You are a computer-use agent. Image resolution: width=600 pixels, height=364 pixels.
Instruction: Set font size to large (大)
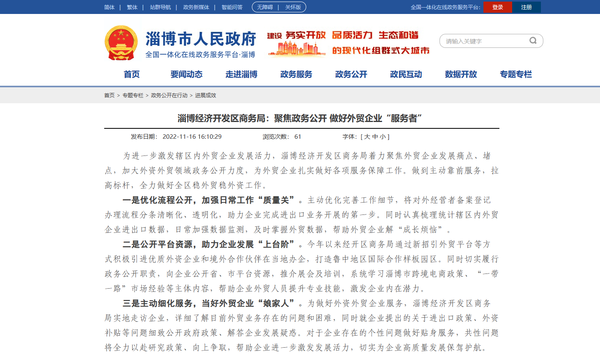[367, 137]
